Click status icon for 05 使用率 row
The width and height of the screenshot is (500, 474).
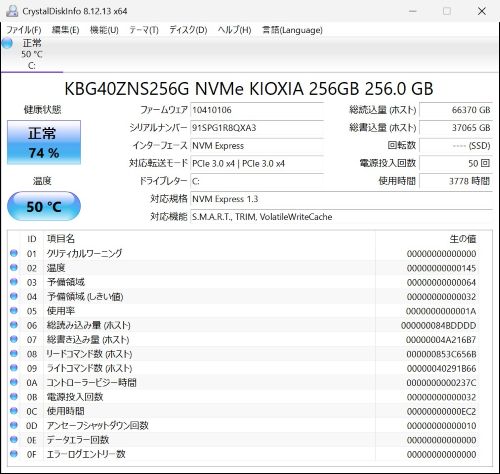(14, 311)
